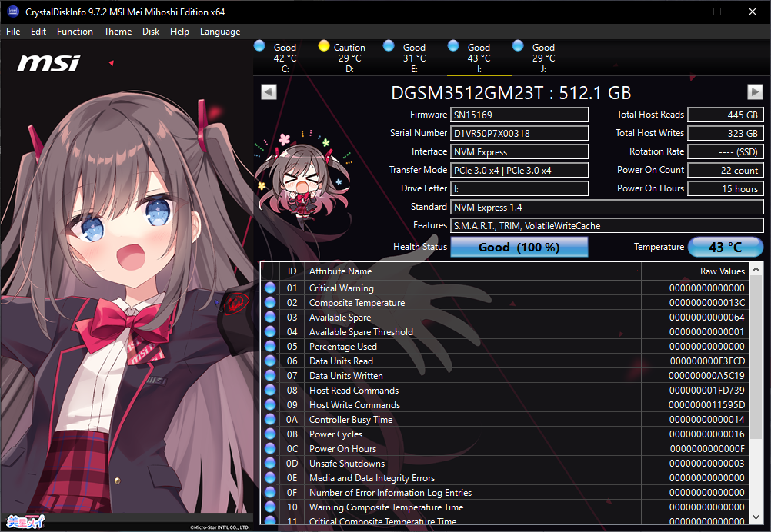Open the Function menu

tap(75, 32)
